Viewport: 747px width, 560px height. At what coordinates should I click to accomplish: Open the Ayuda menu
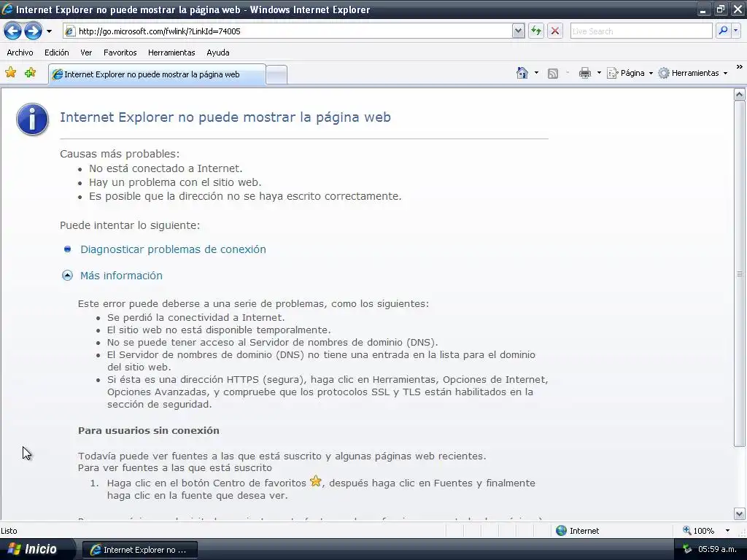click(x=217, y=52)
